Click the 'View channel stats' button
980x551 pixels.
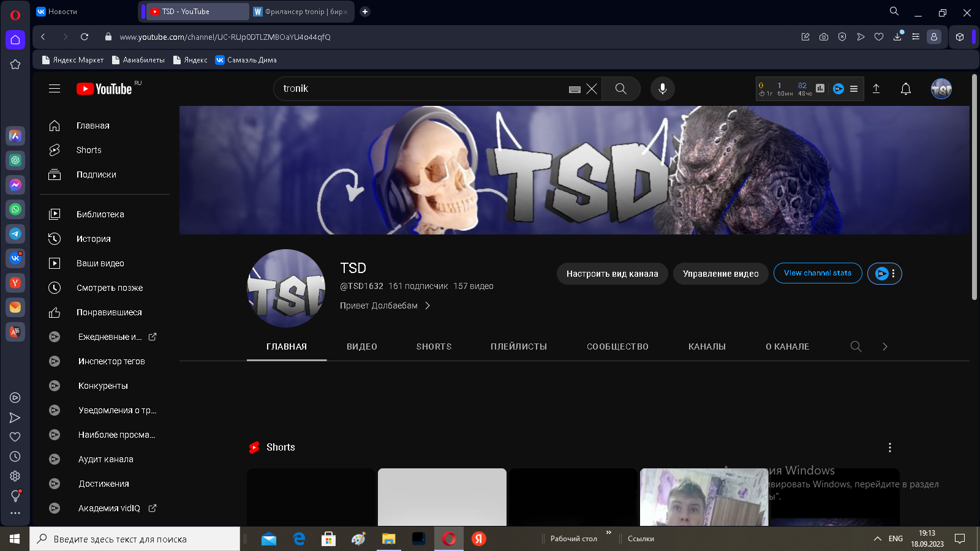pos(818,273)
